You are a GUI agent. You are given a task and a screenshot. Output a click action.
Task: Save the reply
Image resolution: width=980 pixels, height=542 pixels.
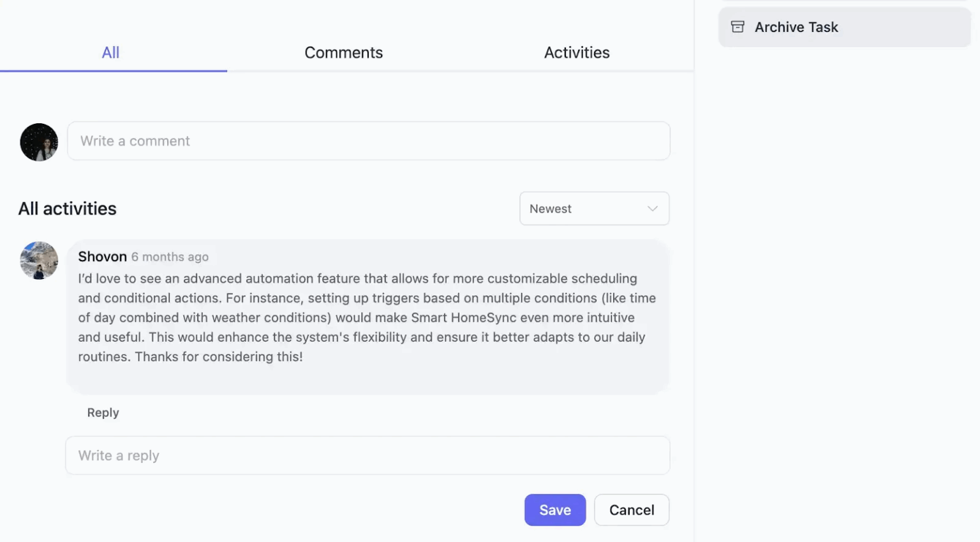[555, 510]
